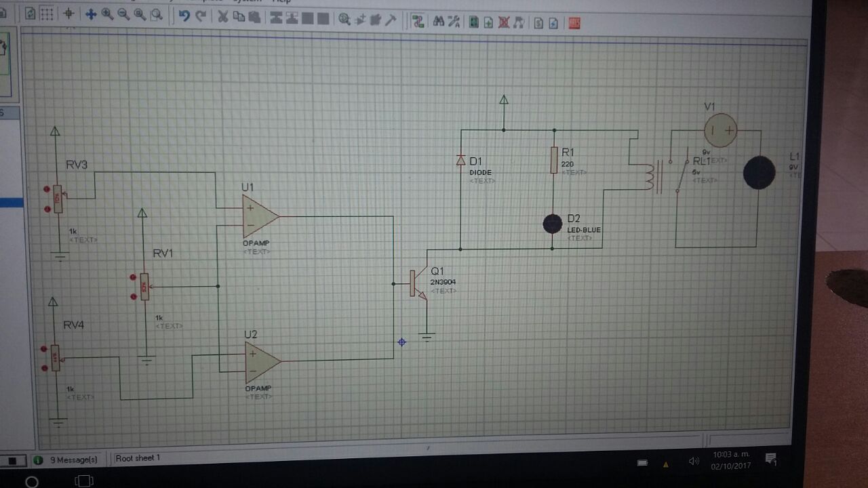Click the Block Copy icon

[x=276, y=18]
